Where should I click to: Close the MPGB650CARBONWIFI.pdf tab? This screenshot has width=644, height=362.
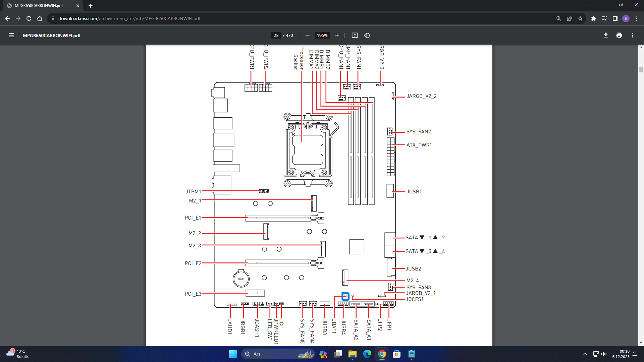click(x=78, y=6)
